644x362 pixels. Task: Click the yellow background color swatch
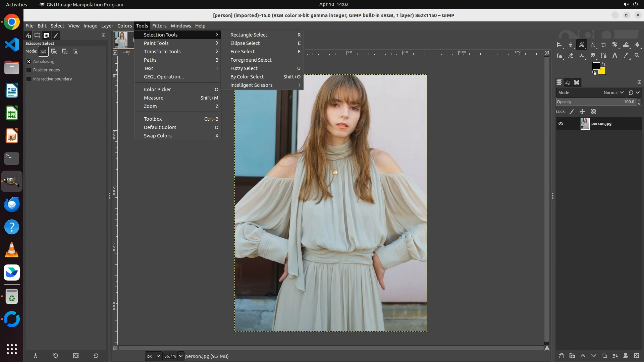click(602, 71)
